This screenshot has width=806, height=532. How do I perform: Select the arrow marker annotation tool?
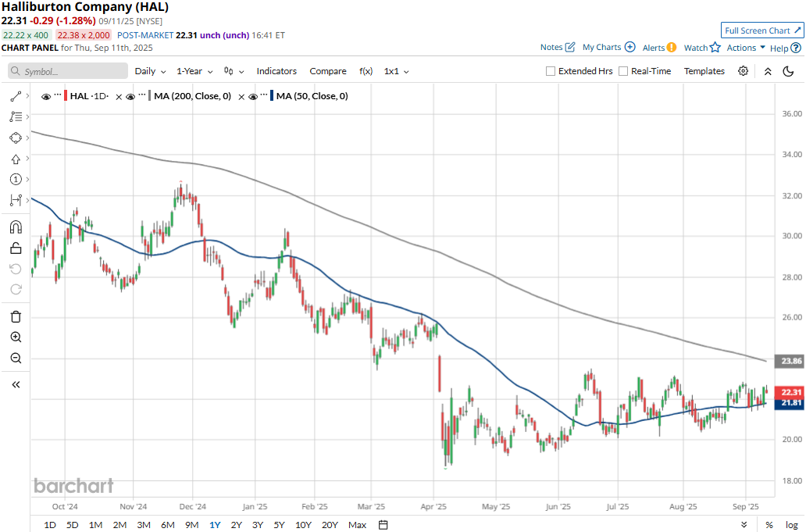(16, 159)
